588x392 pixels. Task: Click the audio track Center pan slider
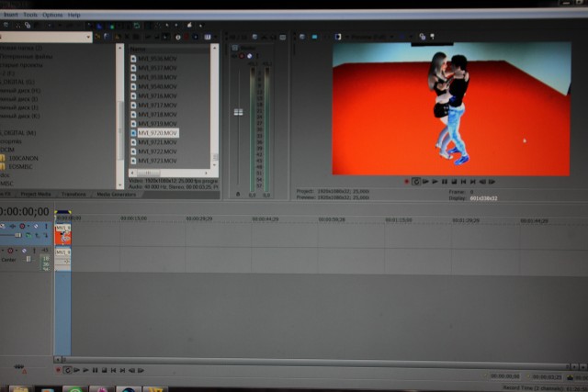point(28,259)
